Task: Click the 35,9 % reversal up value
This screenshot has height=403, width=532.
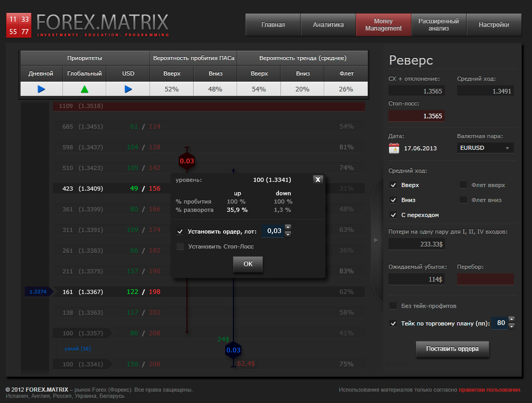Action: pyautogui.click(x=237, y=210)
